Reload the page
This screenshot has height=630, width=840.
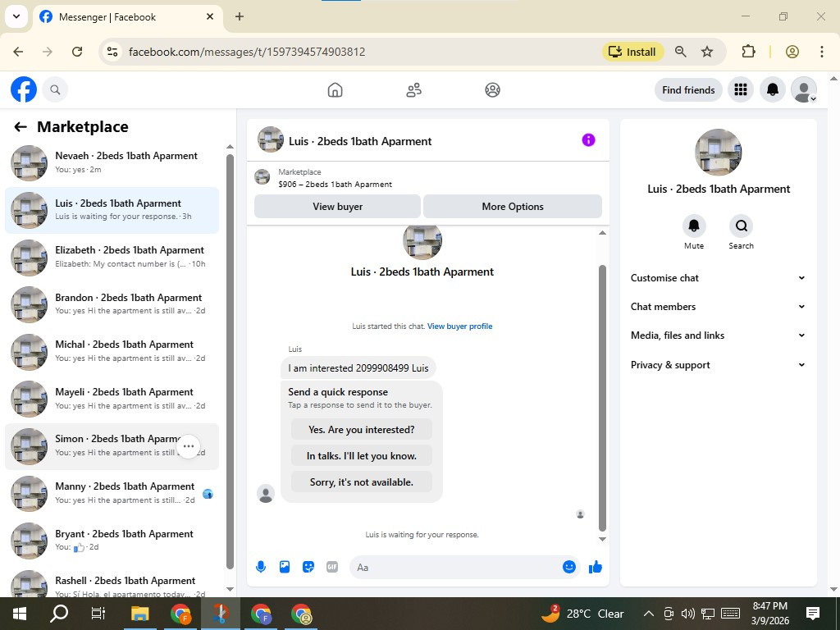[x=77, y=52]
